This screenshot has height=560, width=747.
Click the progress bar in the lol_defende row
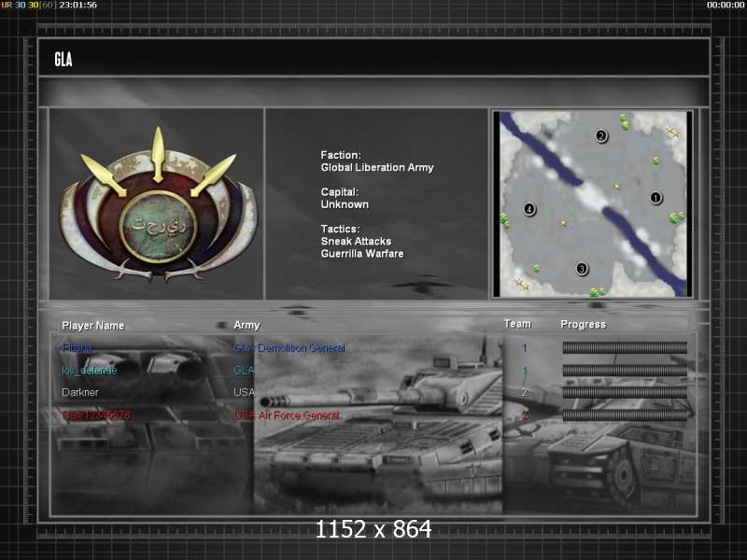tap(625, 370)
